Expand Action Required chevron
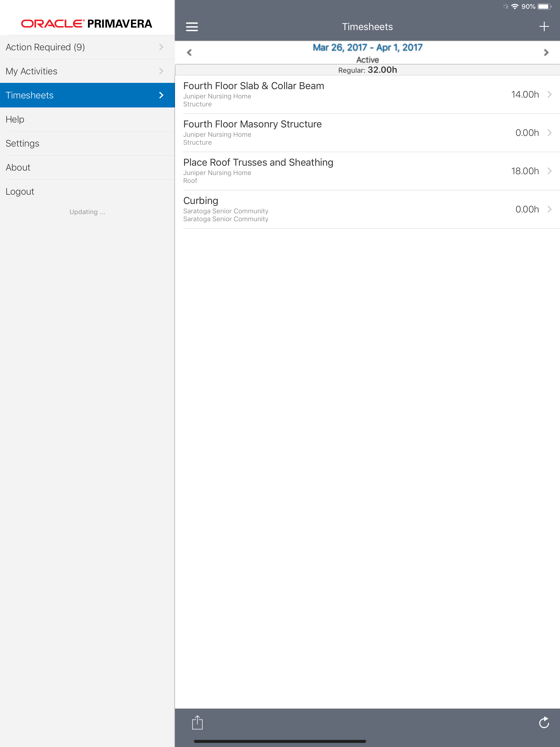The width and height of the screenshot is (560, 747). click(161, 47)
